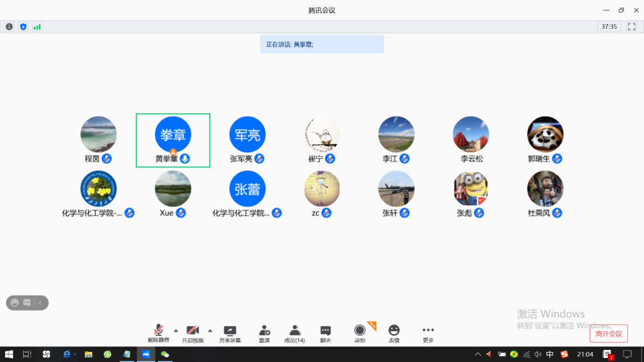Check the green network signal icon
Screen dimensions: 644x362
tap(37, 27)
